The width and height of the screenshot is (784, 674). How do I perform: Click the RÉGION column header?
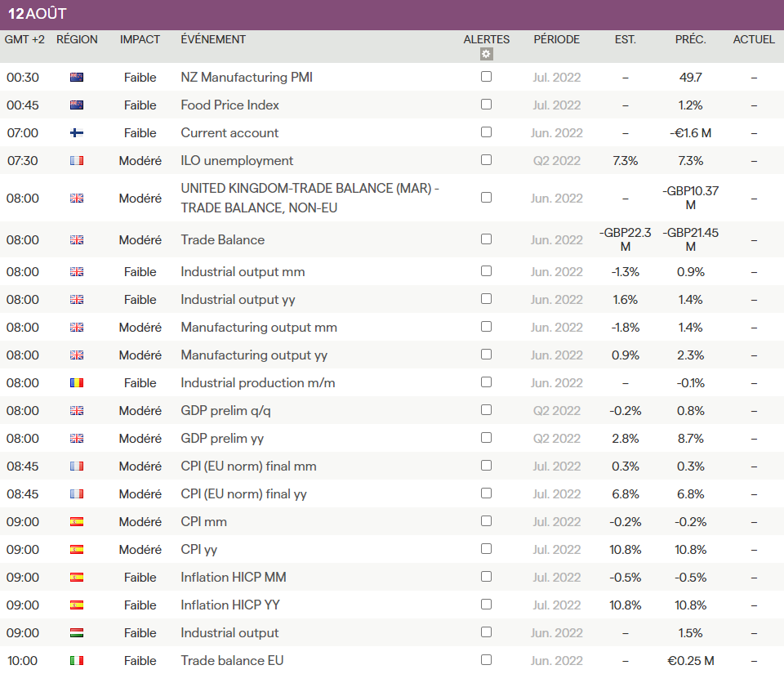click(x=77, y=39)
